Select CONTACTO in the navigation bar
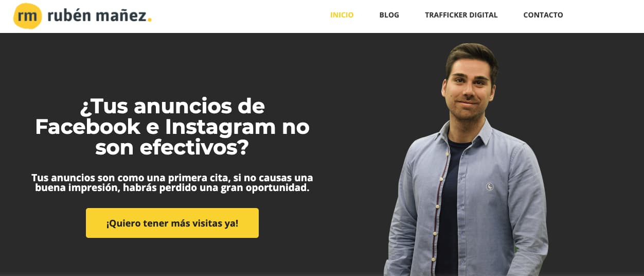644x276 pixels. pyautogui.click(x=543, y=15)
